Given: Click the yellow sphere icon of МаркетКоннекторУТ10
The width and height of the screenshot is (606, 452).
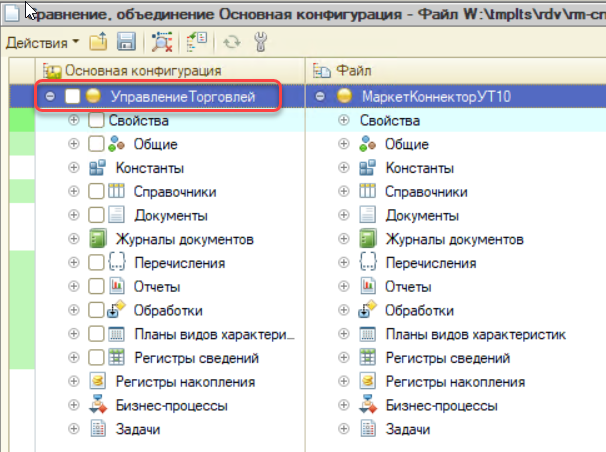Looking at the screenshot, I should click(344, 96).
